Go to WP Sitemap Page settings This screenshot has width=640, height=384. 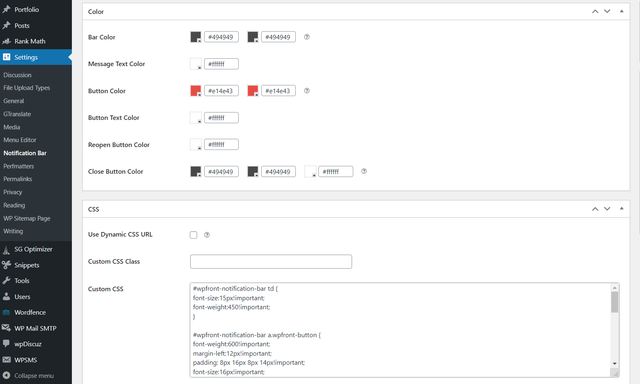tap(27, 218)
